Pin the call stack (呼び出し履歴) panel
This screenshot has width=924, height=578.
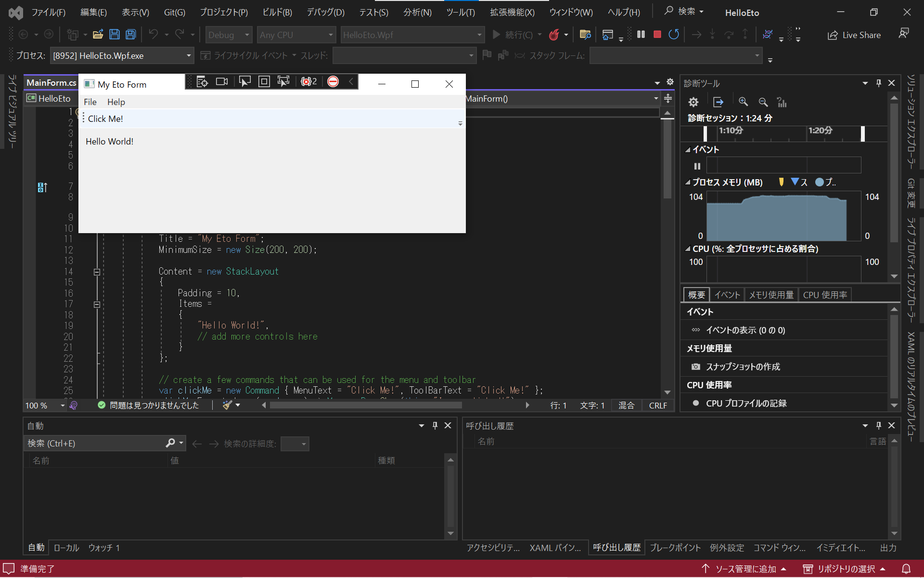click(x=878, y=425)
